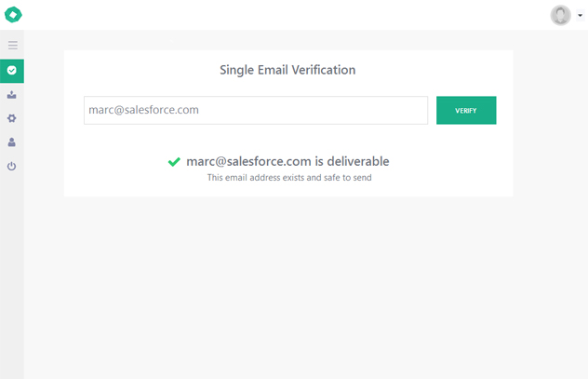Open the bulk upload tray sidebar icon
The height and width of the screenshot is (379, 588).
point(12,94)
